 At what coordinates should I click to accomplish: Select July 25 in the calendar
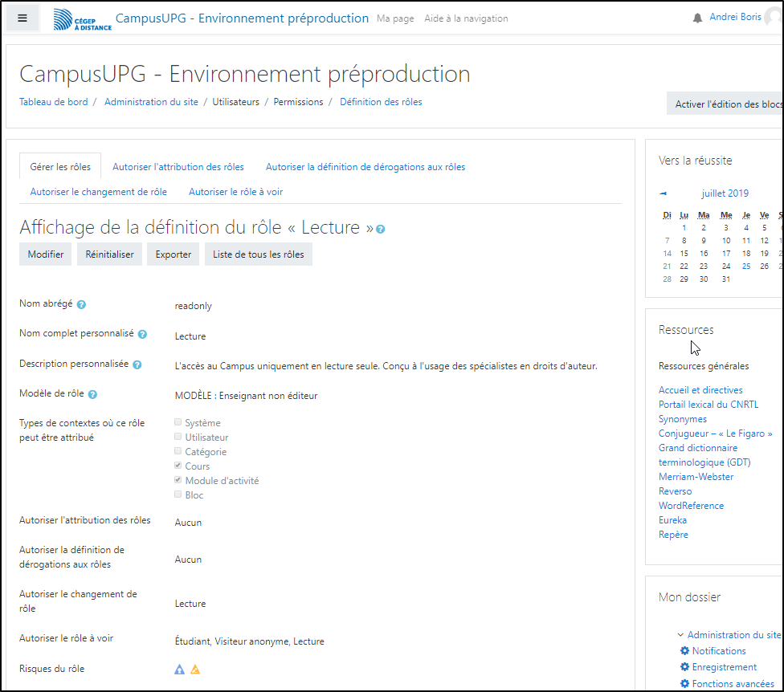(746, 267)
